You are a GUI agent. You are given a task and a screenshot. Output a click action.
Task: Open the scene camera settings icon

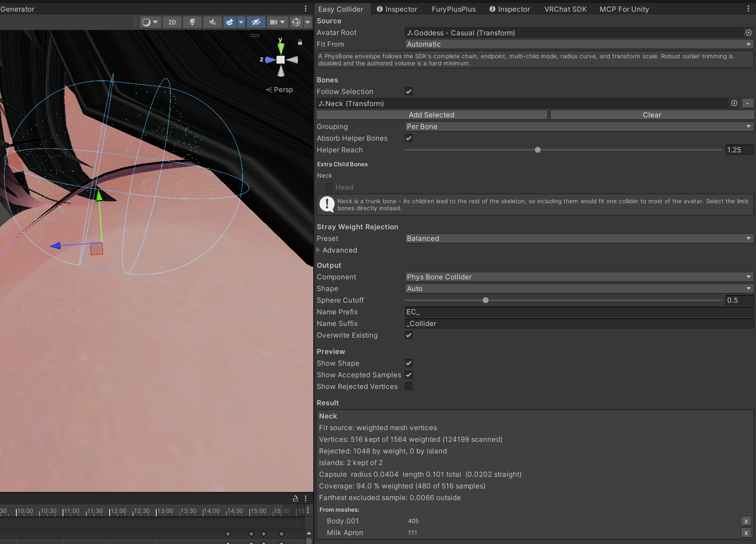274,22
